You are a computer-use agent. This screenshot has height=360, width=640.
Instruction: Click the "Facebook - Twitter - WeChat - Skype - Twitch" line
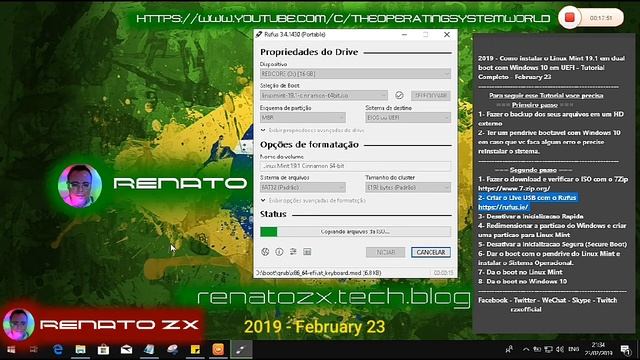coord(547,300)
